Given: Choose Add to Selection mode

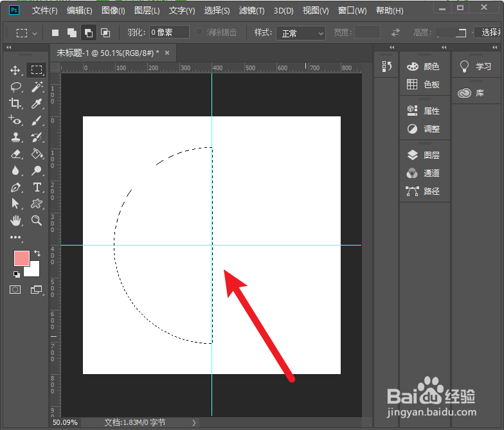Looking at the screenshot, I should (x=72, y=33).
